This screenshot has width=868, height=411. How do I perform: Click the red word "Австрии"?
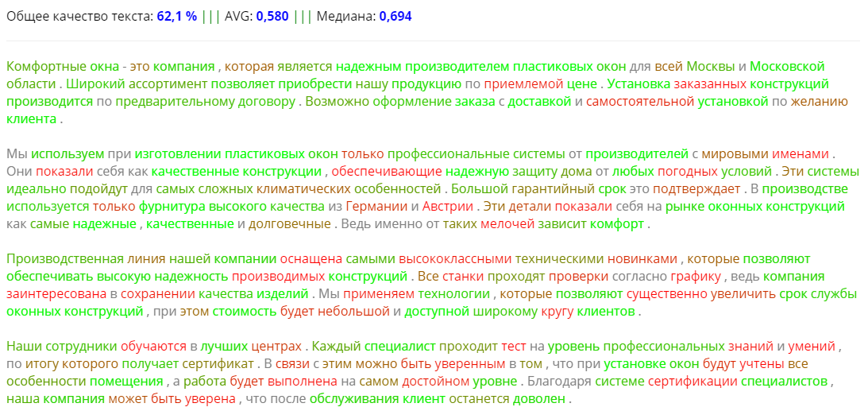pyautogui.click(x=449, y=206)
